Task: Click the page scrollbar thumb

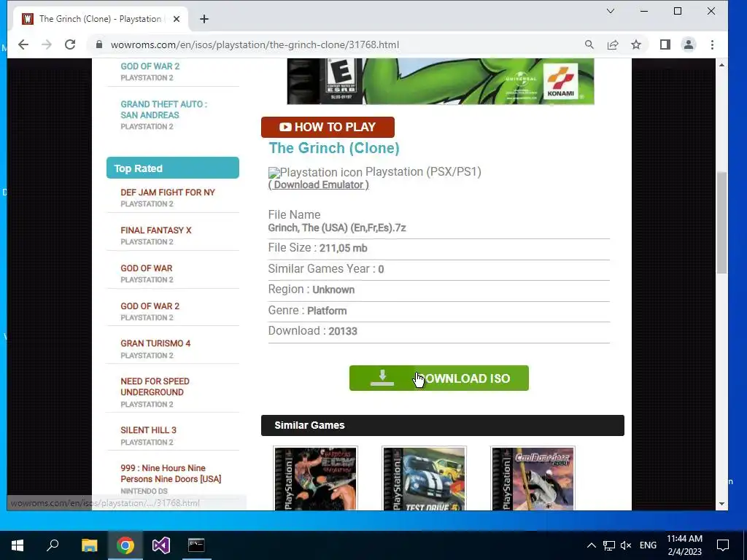Action: pyautogui.click(x=721, y=222)
